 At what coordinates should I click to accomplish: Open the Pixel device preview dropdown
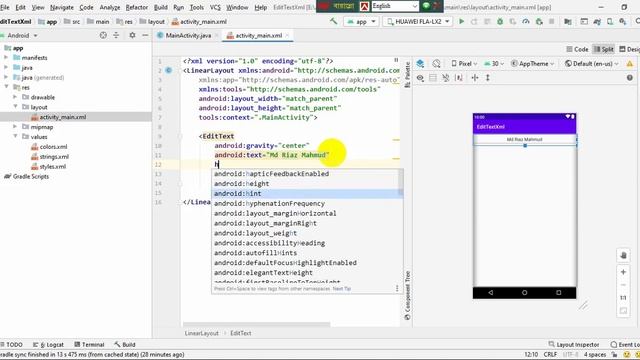pos(464,64)
